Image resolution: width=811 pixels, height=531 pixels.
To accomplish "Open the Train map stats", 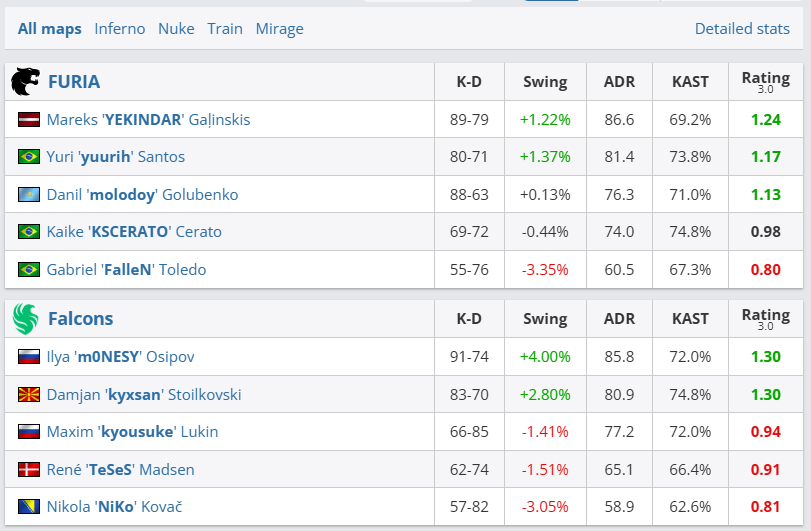I will [x=225, y=29].
